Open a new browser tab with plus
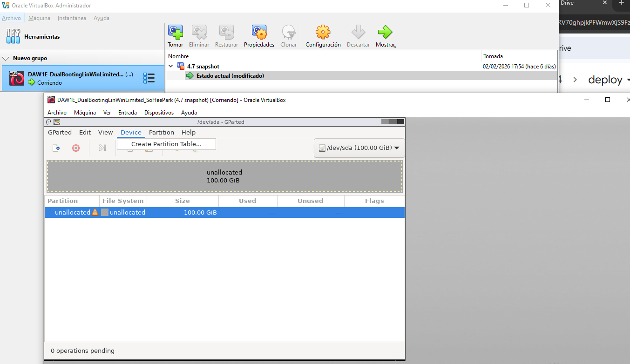This screenshot has height=364, width=630. (x=621, y=2)
